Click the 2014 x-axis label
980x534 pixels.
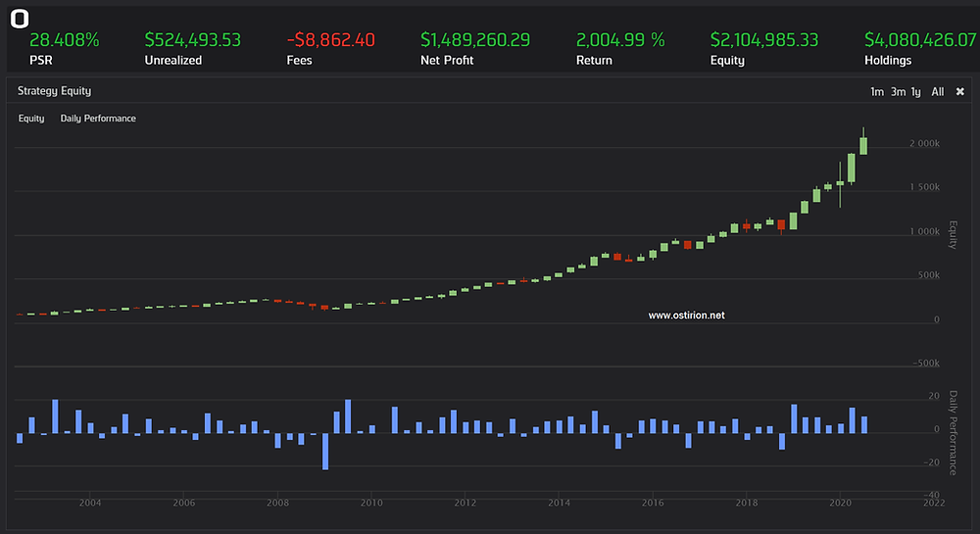click(x=559, y=502)
